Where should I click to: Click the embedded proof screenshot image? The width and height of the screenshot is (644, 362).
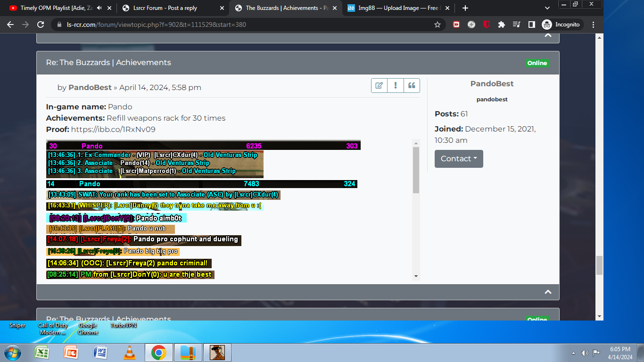pyautogui.click(x=203, y=209)
